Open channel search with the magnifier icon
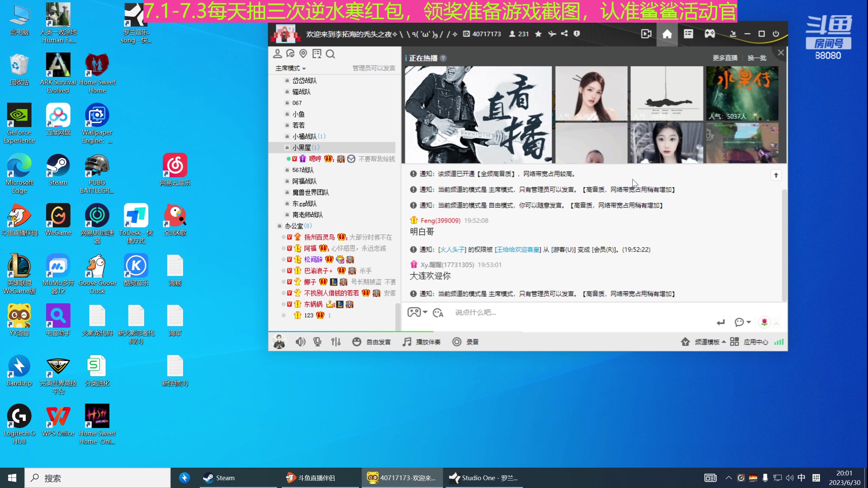Image resolution: width=868 pixels, height=488 pixels. coord(330,54)
